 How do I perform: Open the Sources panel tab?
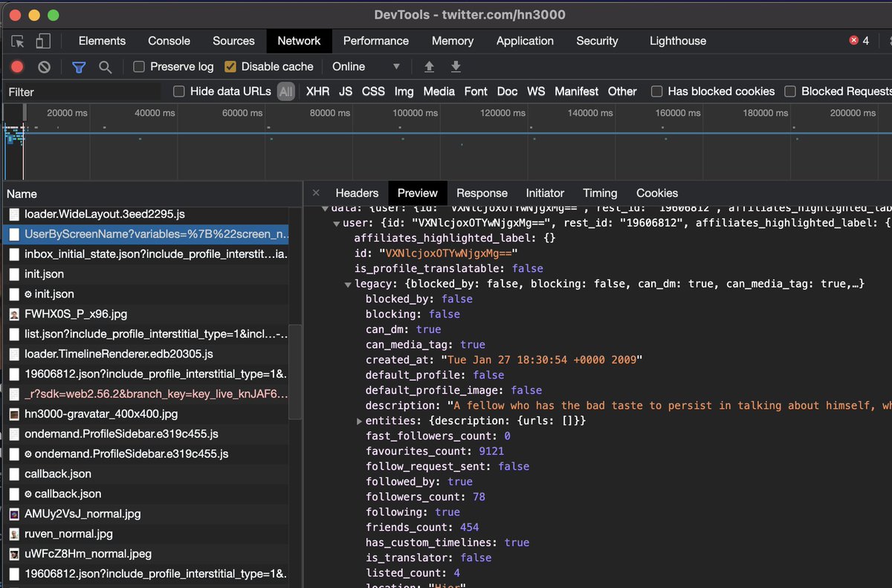233,41
